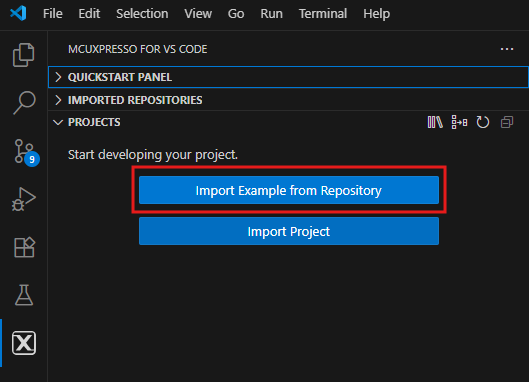Open the Edit menu
The width and height of the screenshot is (529, 382).
tap(89, 14)
